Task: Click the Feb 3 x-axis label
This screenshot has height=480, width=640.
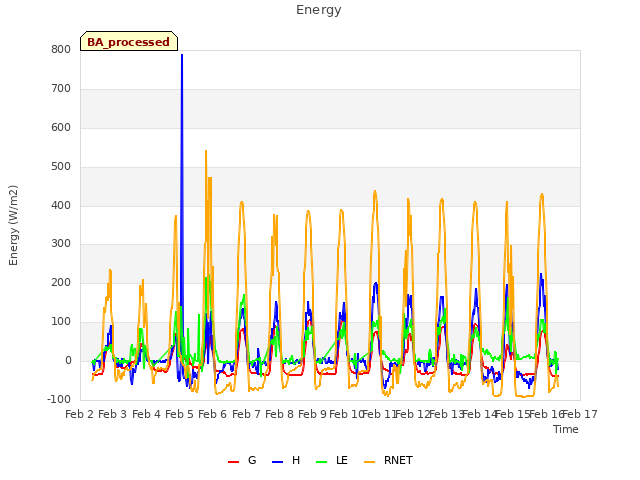Action: tap(113, 414)
